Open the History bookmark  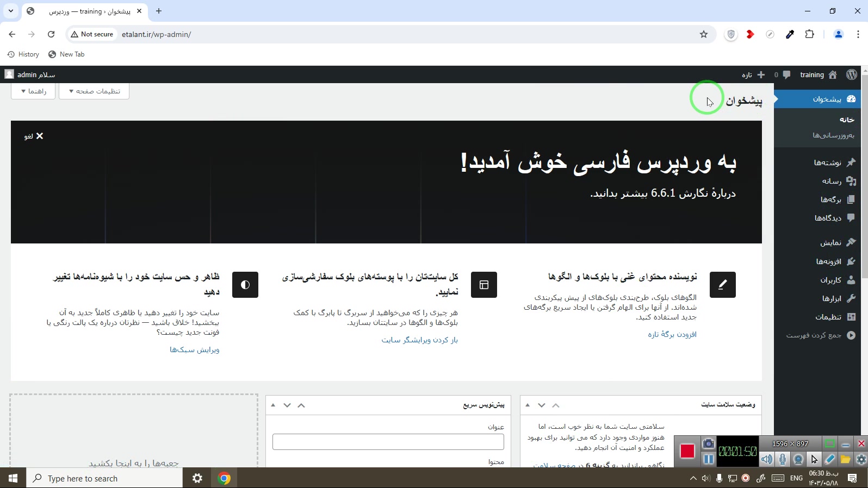pyautogui.click(x=23, y=54)
